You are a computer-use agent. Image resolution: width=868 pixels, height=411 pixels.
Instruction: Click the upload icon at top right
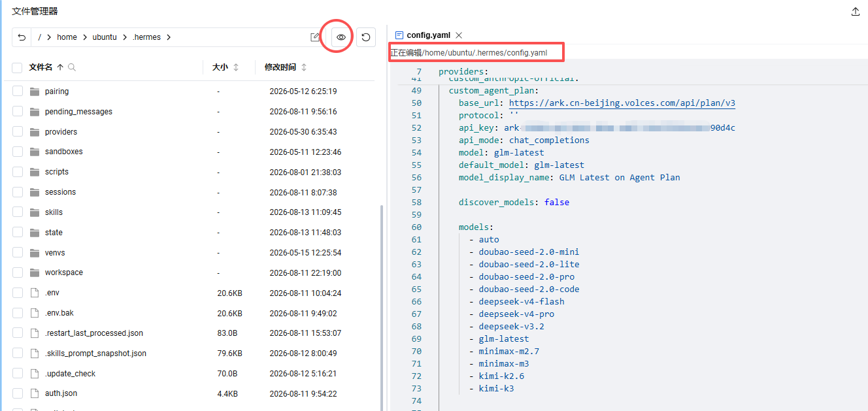(x=856, y=12)
